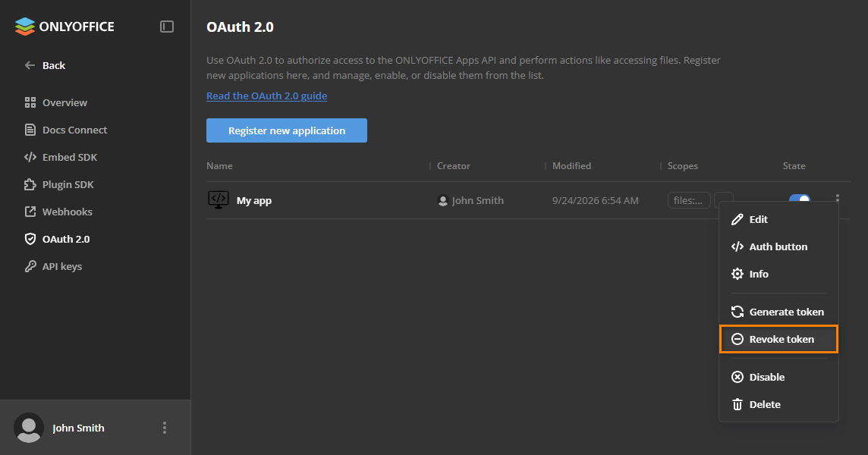Select Edit in the context menu

tap(778, 219)
